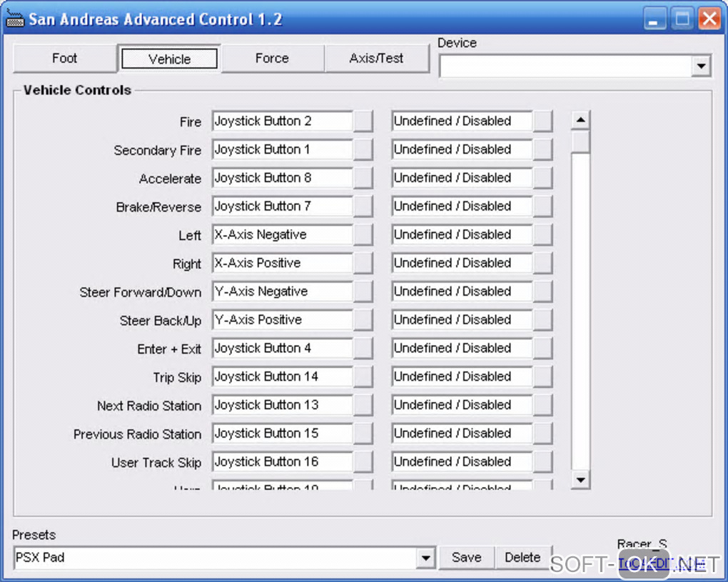Click the small button beside Left's Undefined / Disabled field
728x582 pixels.
[542, 234]
